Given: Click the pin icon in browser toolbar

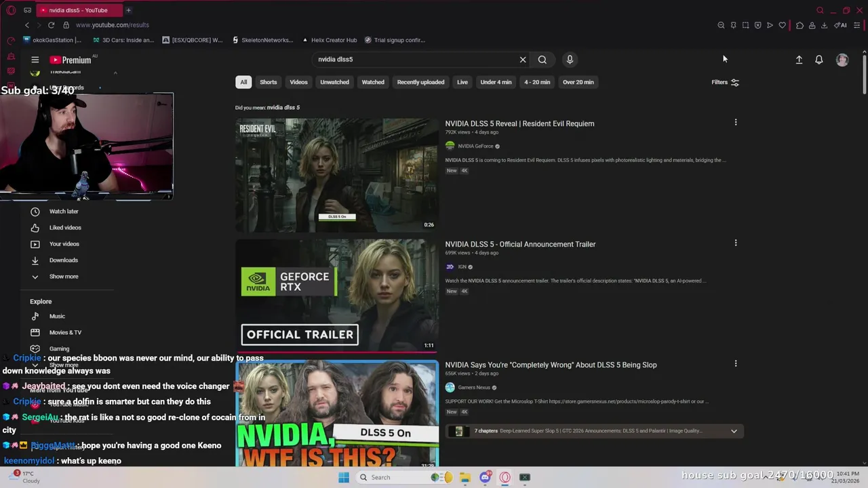Looking at the screenshot, I should click(x=733, y=25).
